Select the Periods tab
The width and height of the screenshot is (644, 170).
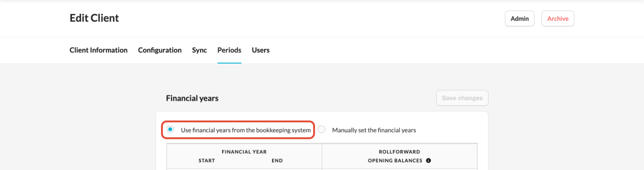[229, 50]
